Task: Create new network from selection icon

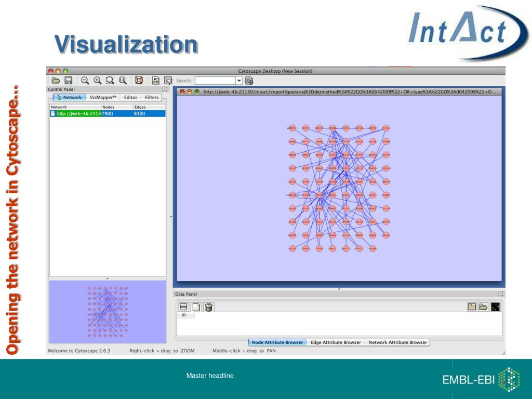Action: 168,81
